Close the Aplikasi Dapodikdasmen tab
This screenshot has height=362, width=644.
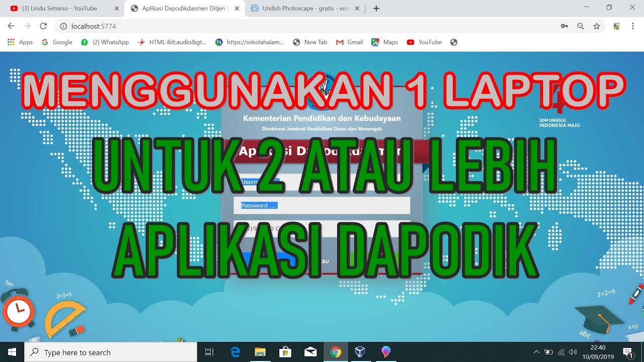click(237, 8)
